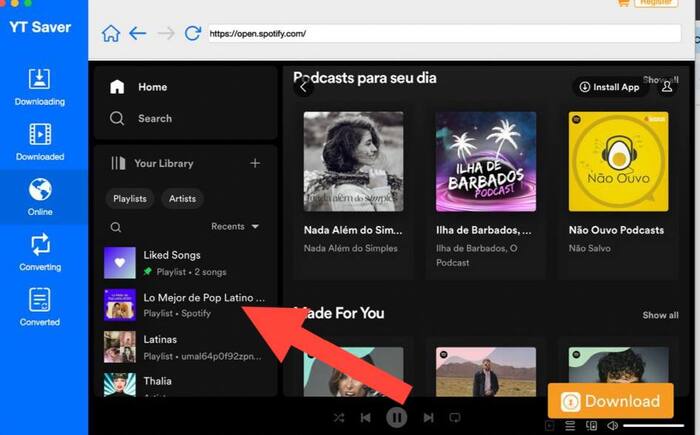Click the orange Download button
Viewport: 700px width, 435px height.
click(610, 401)
